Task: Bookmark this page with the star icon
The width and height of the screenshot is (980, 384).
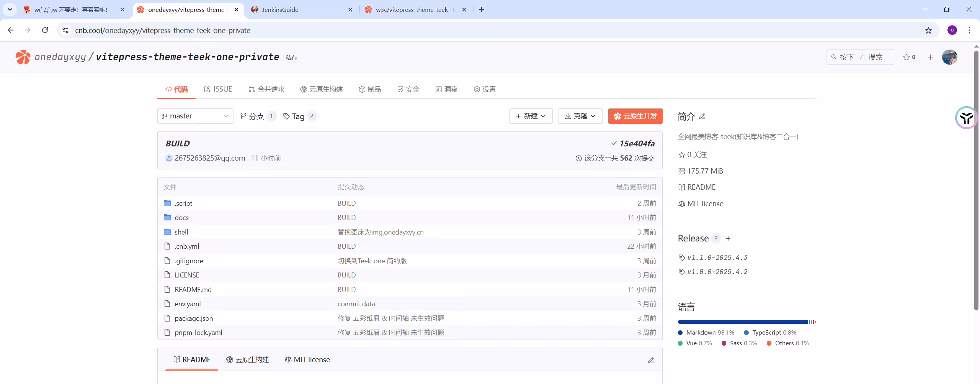Action: 928,30
